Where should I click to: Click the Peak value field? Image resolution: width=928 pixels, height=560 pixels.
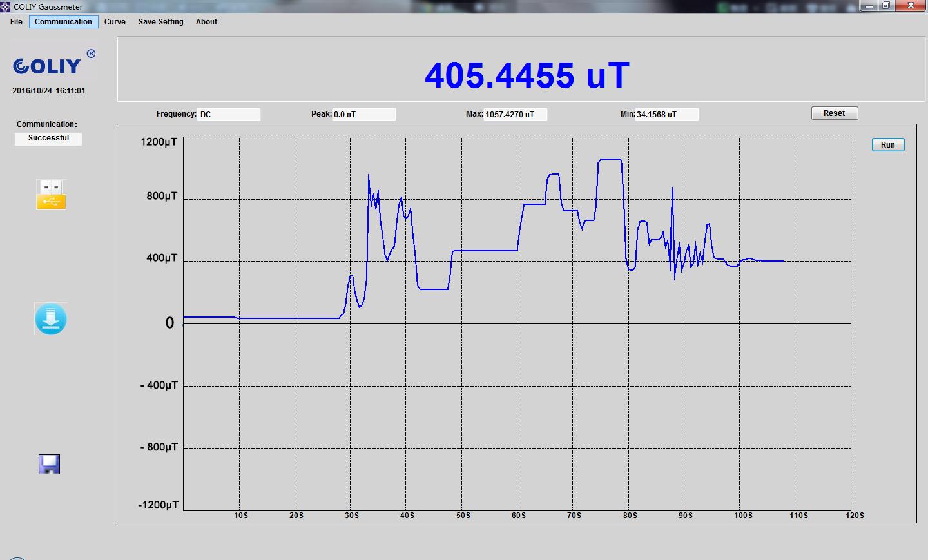point(363,115)
